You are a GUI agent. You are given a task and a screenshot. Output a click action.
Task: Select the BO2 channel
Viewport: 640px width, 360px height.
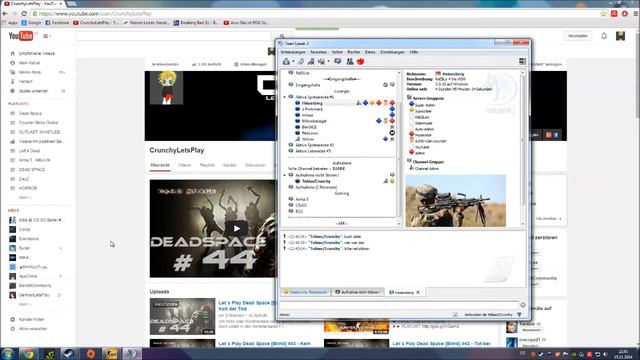pyautogui.click(x=299, y=211)
